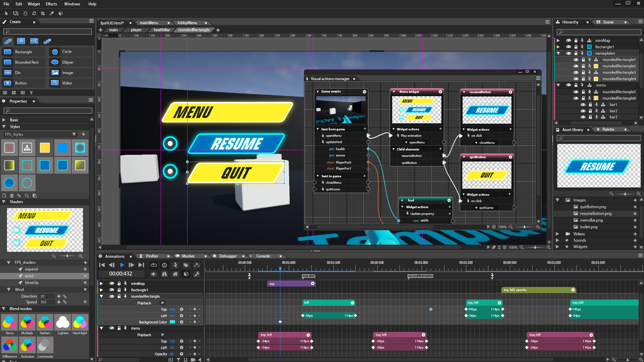The image size is (644, 362).
Task: Click the Play button in Animations timeline
Action: point(122,265)
